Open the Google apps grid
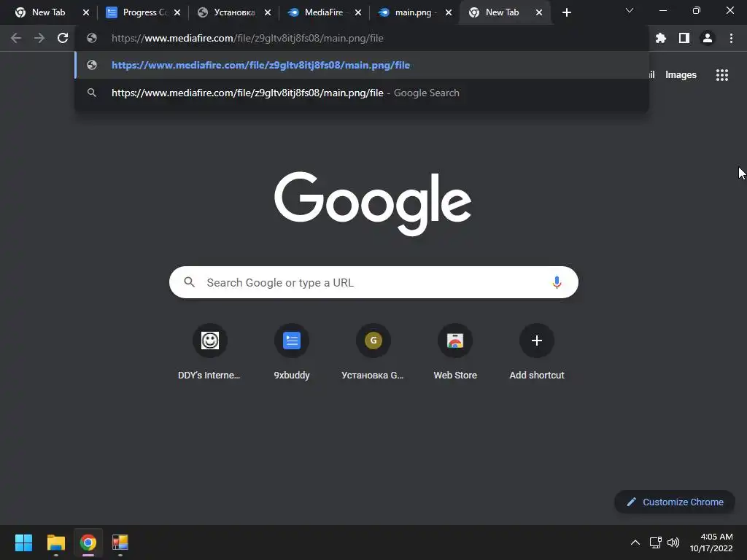The height and width of the screenshot is (560, 747). pyautogui.click(x=721, y=75)
